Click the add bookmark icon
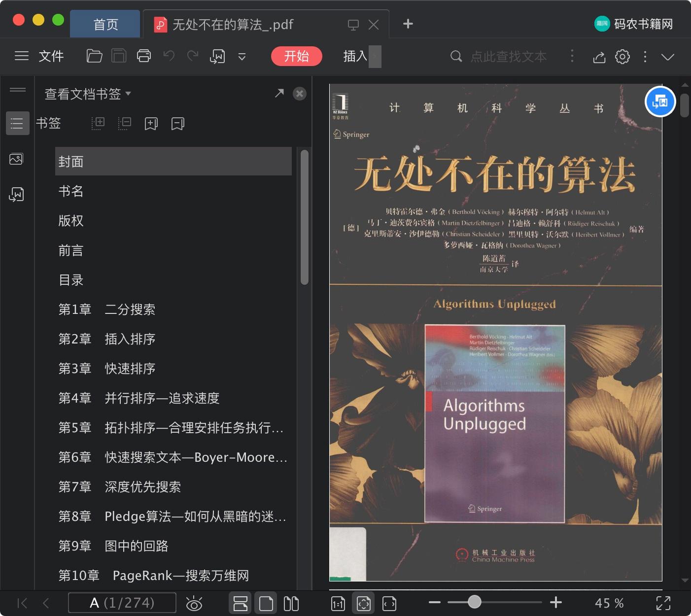 coord(151,123)
